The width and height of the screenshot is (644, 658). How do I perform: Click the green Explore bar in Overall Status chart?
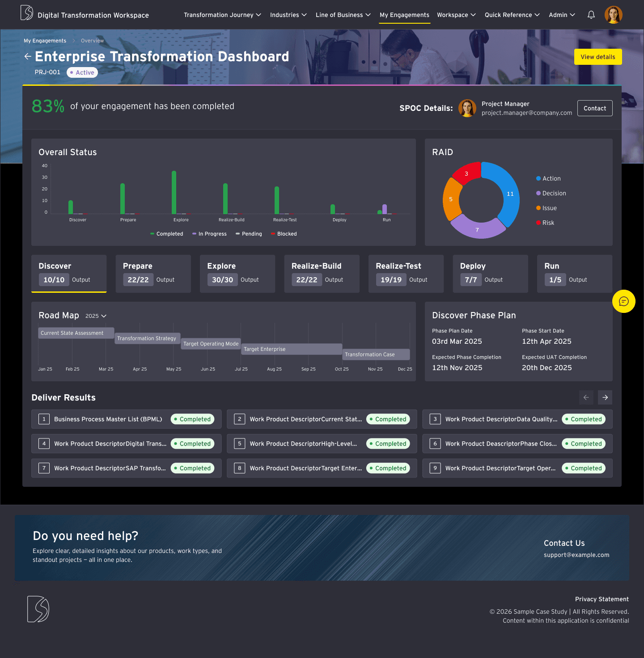tap(174, 193)
